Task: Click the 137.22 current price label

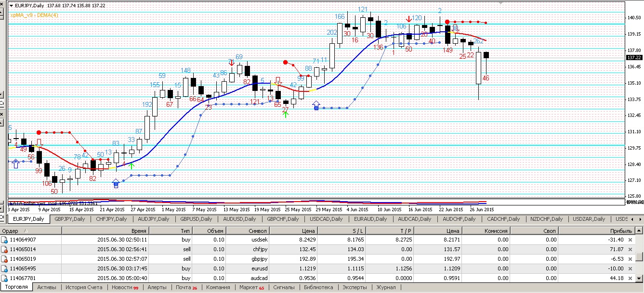Action: (634, 57)
